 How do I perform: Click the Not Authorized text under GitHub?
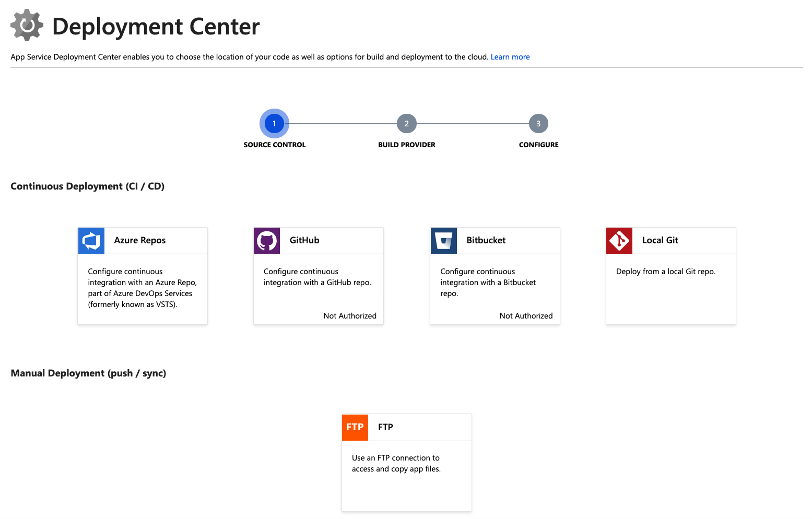pyautogui.click(x=350, y=315)
